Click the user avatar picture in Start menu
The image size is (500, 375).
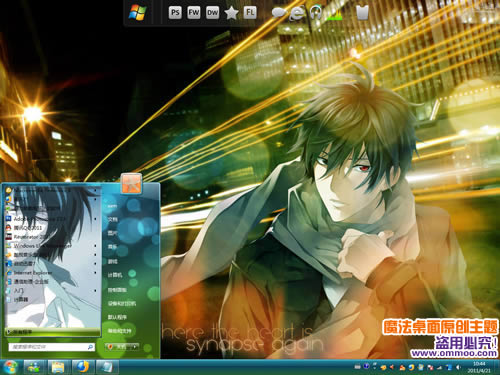pos(131,183)
